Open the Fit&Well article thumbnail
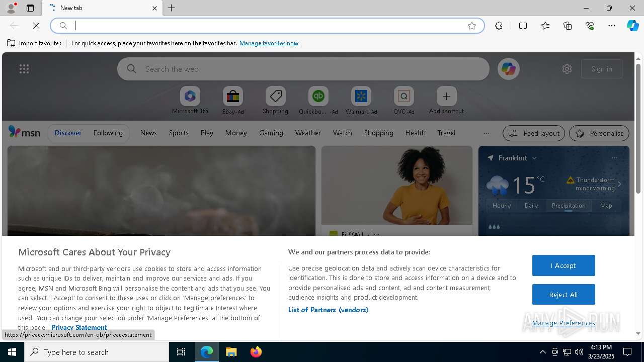This screenshot has width=644, height=362. 397,185
